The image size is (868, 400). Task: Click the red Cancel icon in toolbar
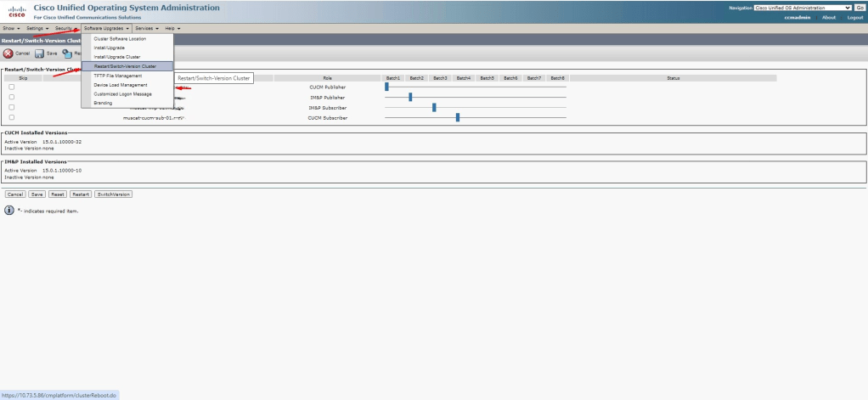8,53
